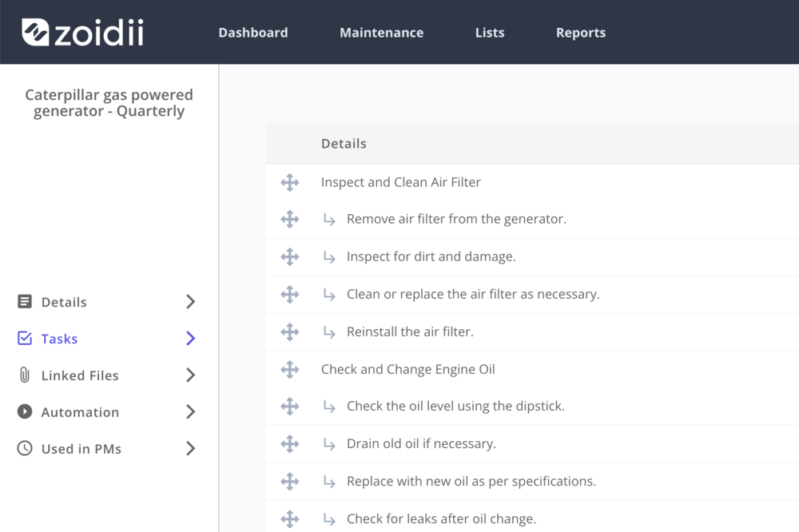
Task: Click subtask arrow beside Replace with new oil
Action: coord(329,482)
